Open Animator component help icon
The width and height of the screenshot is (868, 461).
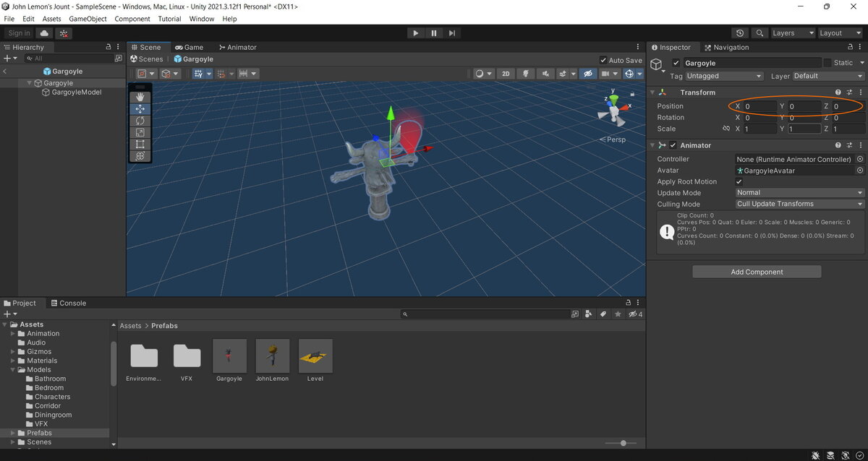tap(838, 145)
